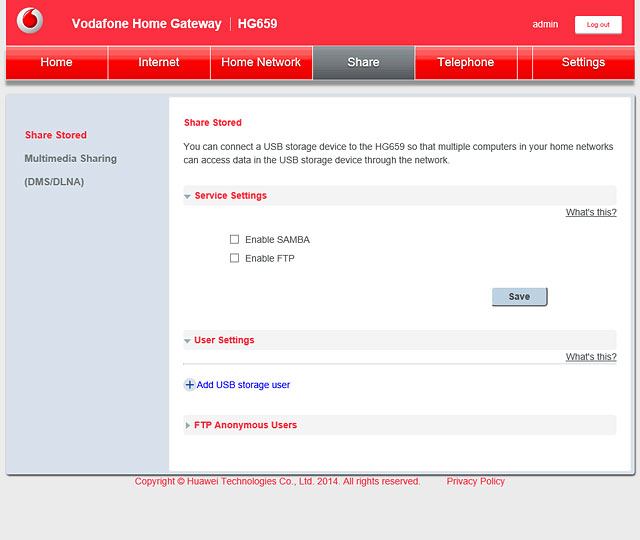Switch to the Internet tab
Screen dimensions: 640x540
(159, 62)
